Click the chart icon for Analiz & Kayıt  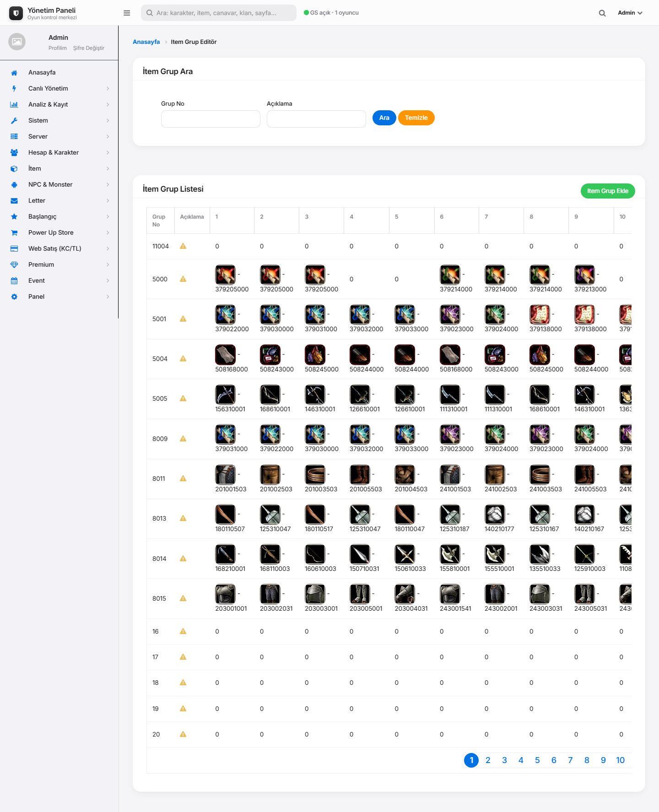[14, 105]
